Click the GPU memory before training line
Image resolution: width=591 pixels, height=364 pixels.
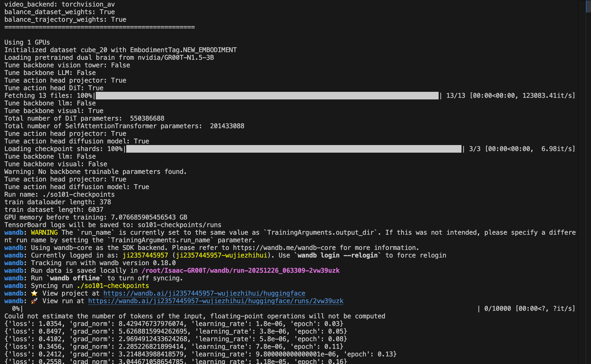[x=96, y=217]
